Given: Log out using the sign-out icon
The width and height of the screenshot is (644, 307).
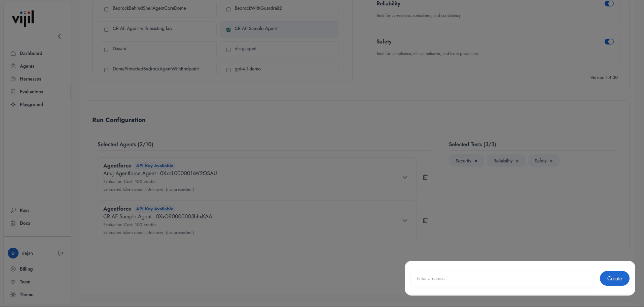Looking at the screenshot, I should [x=61, y=253].
